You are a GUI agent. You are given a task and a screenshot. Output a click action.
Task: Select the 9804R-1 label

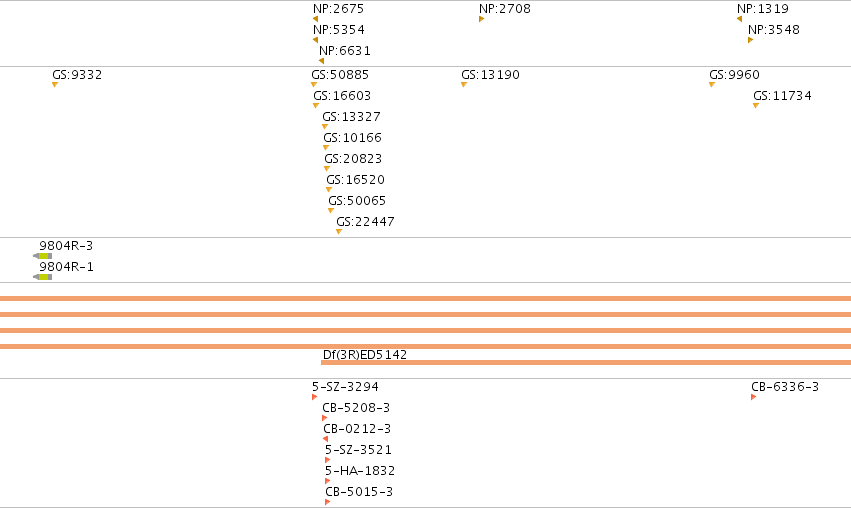66,267
